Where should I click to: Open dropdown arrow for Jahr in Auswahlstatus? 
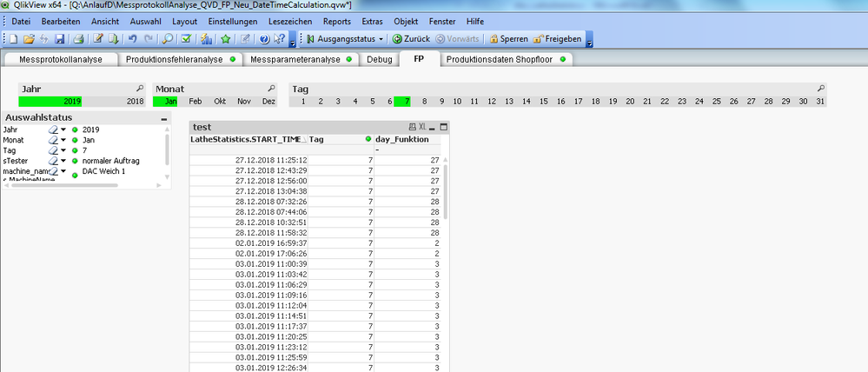(63, 129)
